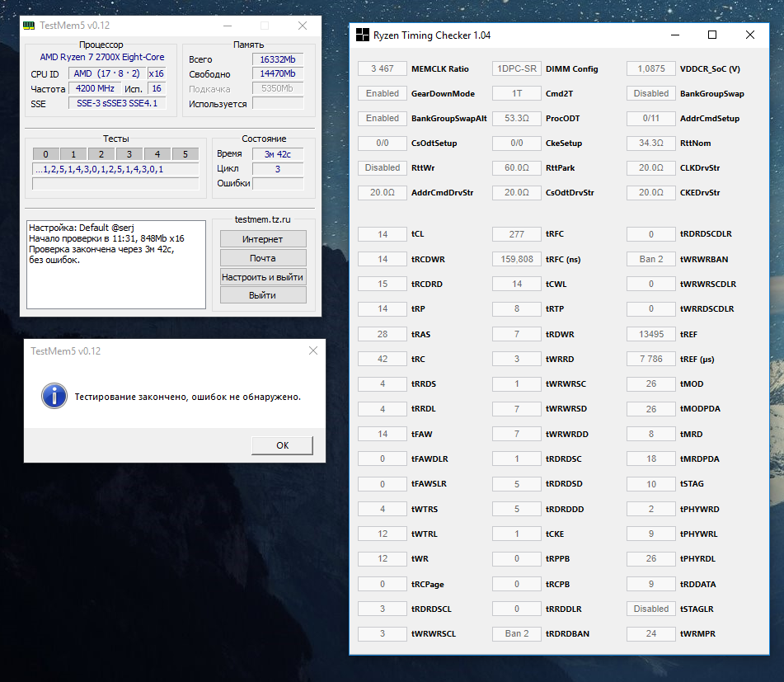
Task: Close the TestMem5 main window
Action: 303,26
